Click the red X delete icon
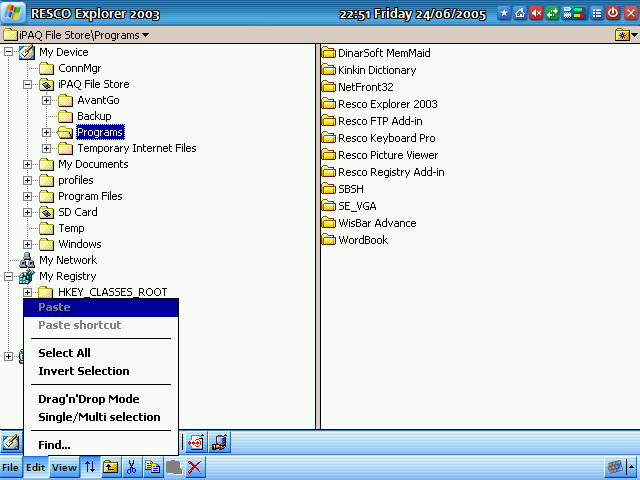 195,467
